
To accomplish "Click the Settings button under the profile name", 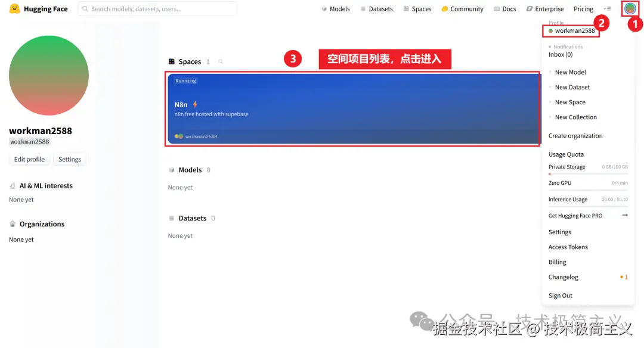I will tap(69, 159).
